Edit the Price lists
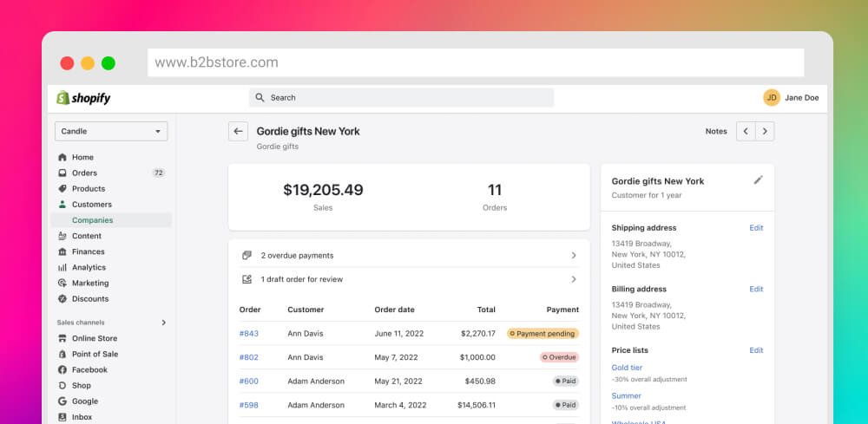The height and width of the screenshot is (424, 868). click(756, 350)
